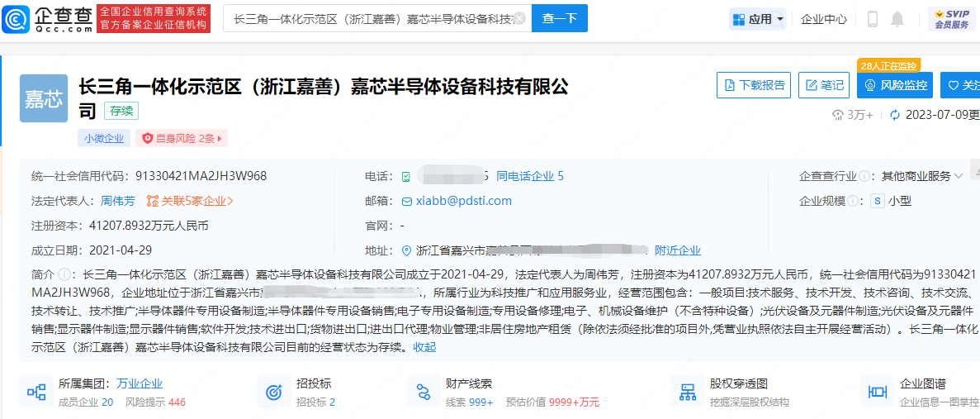Open 企业中心
This screenshot has width=980, height=419.
(824, 19)
